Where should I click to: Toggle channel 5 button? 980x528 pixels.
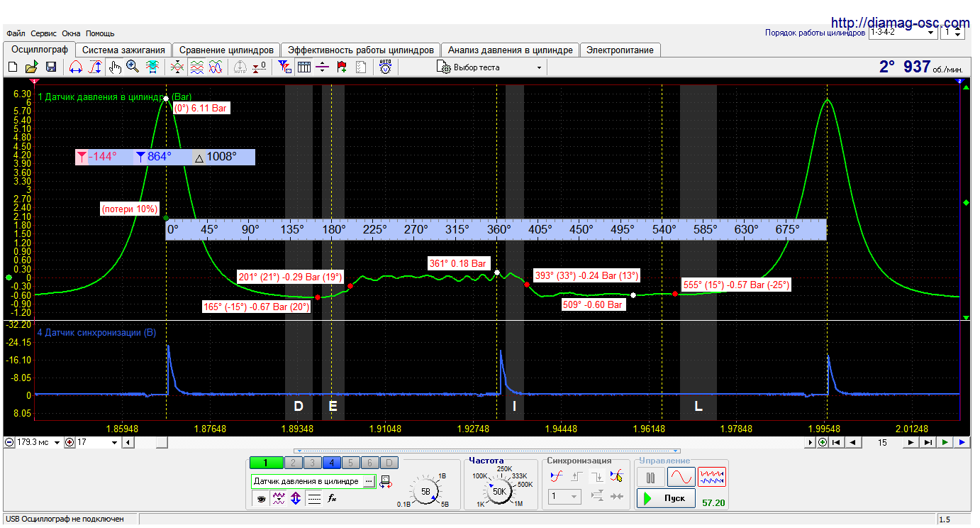350,463
